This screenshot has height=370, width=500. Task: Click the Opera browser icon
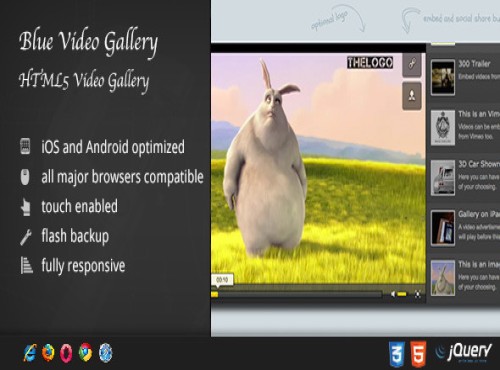click(x=66, y=353)
